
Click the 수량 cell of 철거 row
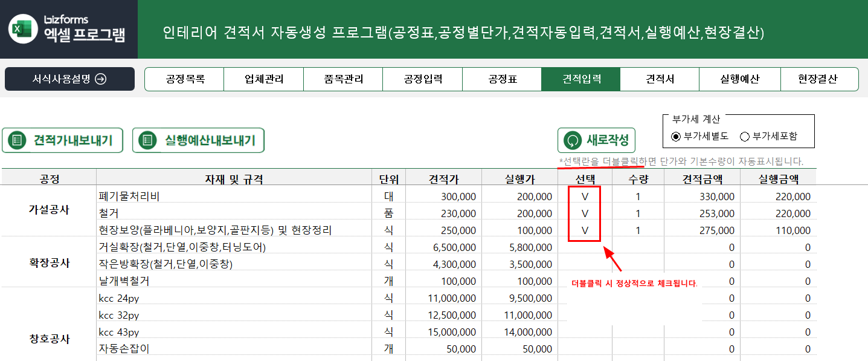tap(638, 213)
